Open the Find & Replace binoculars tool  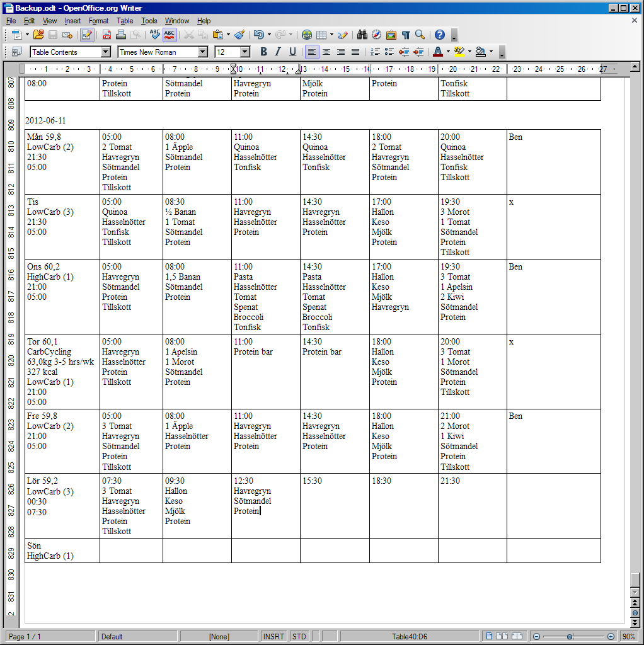[x=362, y=35]
